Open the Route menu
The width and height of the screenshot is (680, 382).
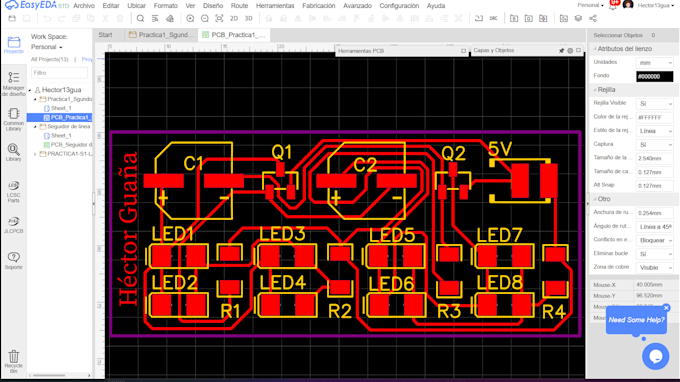[239, 6]
